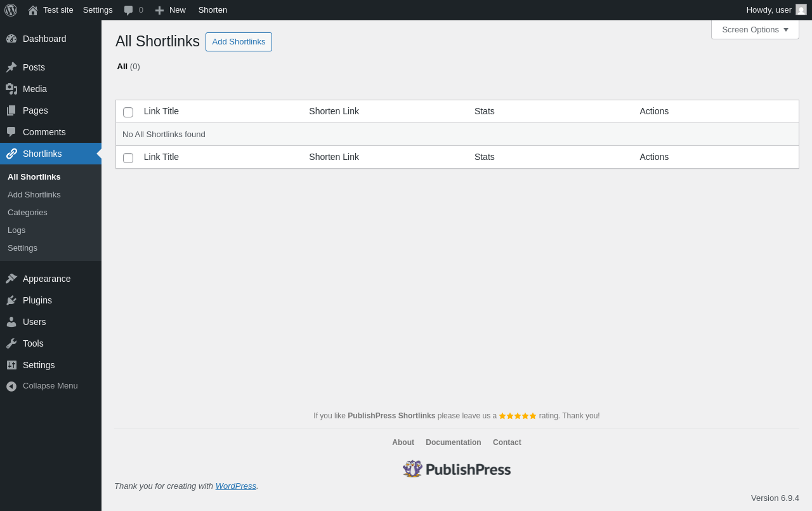812x511 pixels.
Task: Click the Media icon in sidebar
Action: [x=11, y=89]
